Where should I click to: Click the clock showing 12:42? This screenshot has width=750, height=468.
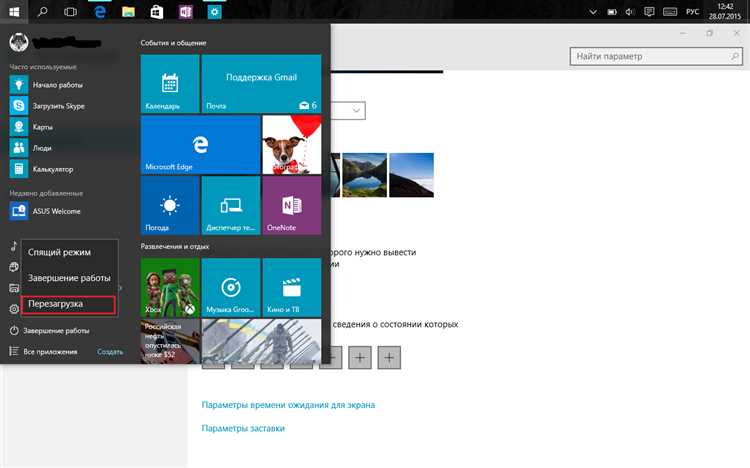(725, 7)
